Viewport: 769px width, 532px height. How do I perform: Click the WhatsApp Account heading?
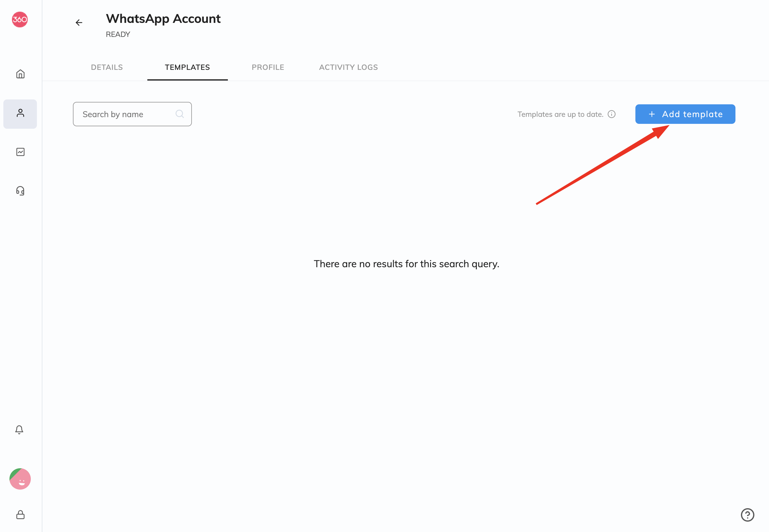[163, 19]
